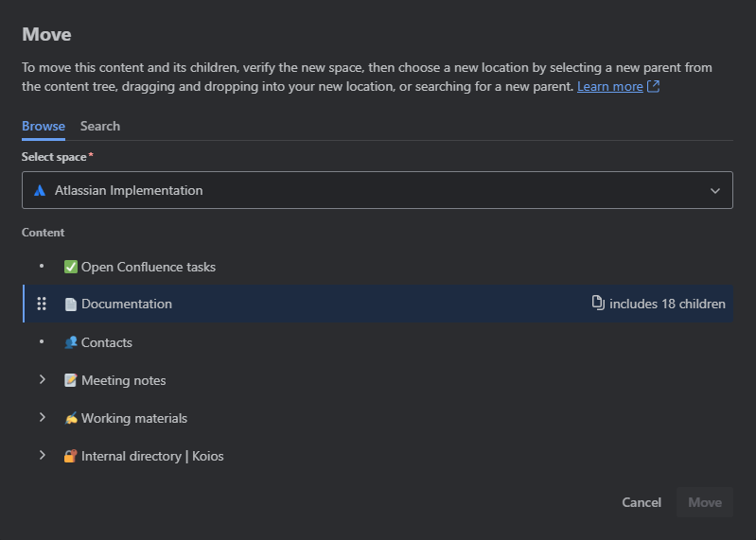This screenshot has height=540, width=756.
Task: Click the notepad icon beside Meeting notes
Action: pos(70,380)
